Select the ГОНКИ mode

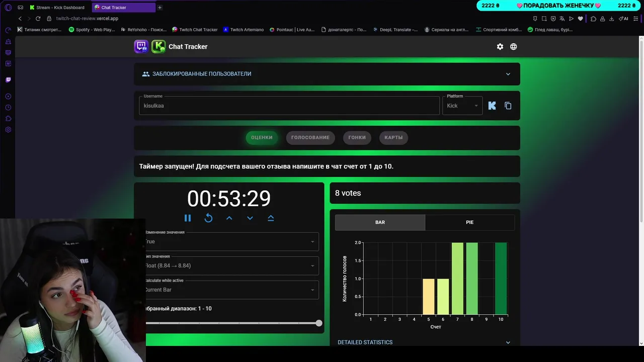(357, 137)
